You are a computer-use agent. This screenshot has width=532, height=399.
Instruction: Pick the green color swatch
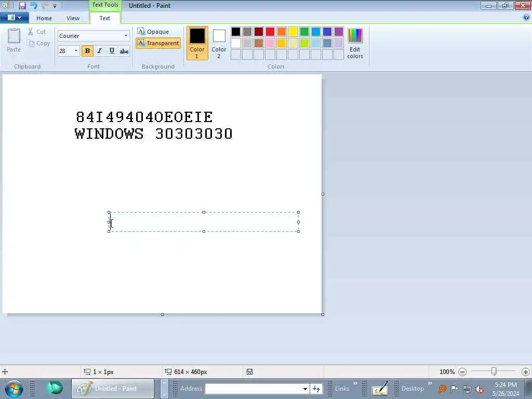[304, 32]
